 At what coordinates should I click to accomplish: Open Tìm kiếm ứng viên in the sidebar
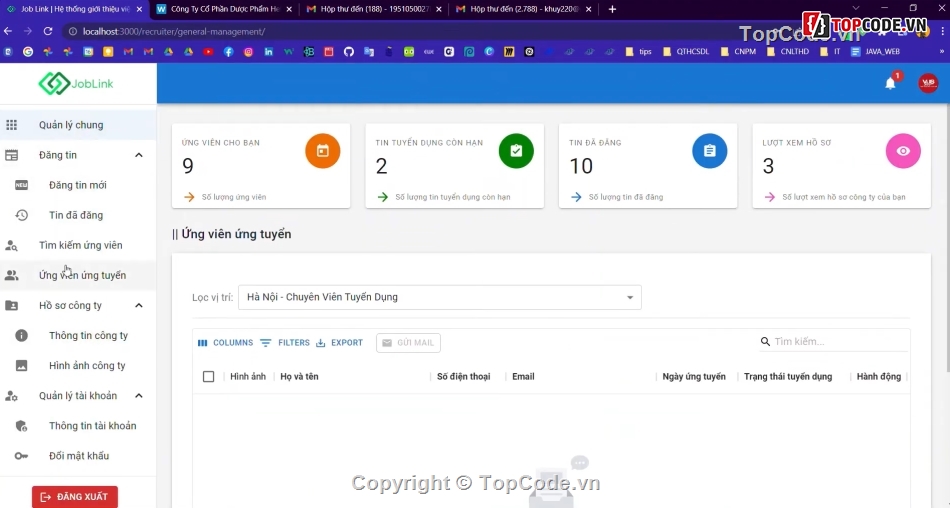click(78, 246)
